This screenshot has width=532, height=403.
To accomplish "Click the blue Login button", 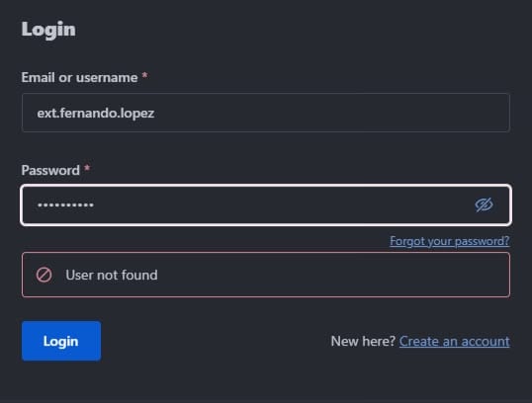I will coord(61,341).
